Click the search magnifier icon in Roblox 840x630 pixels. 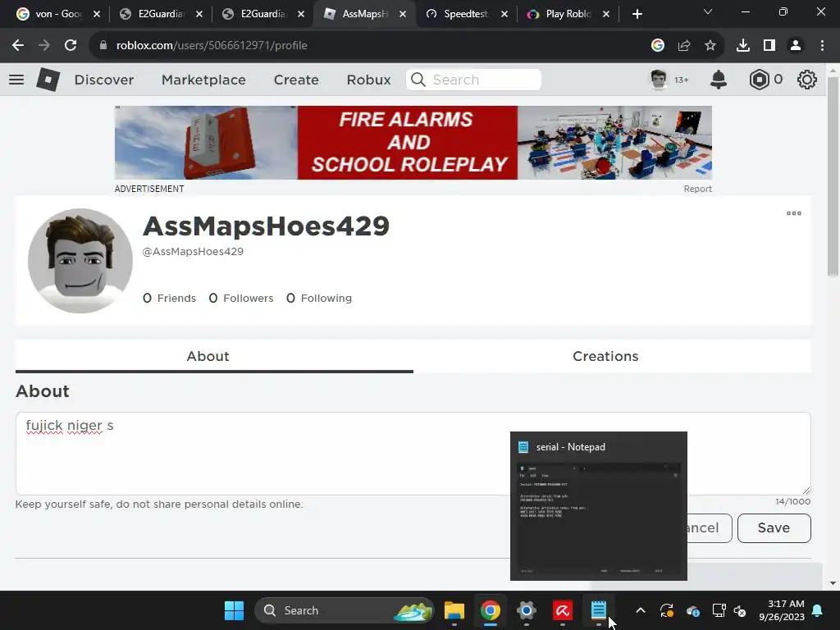[x=418, y=80]
